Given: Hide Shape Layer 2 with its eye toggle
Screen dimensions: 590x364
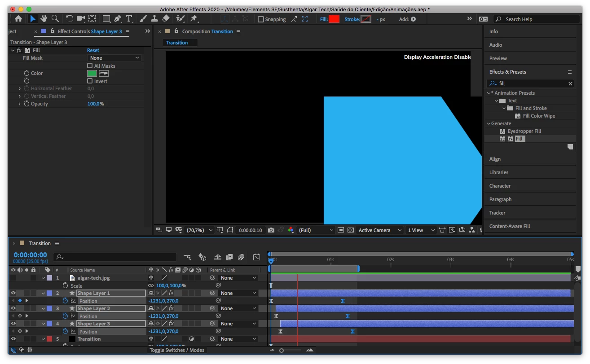Looking at the screenshot, I should [13, 308].
